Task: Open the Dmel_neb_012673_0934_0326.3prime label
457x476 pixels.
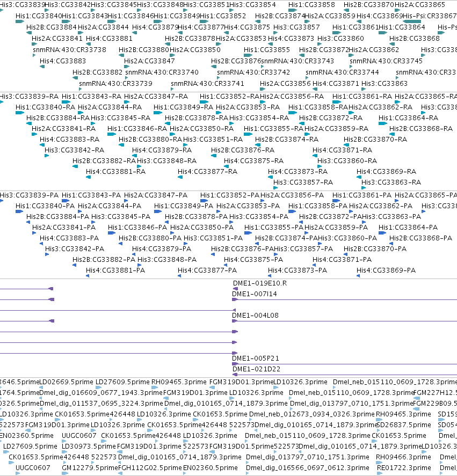Action: tap(312, 414)
